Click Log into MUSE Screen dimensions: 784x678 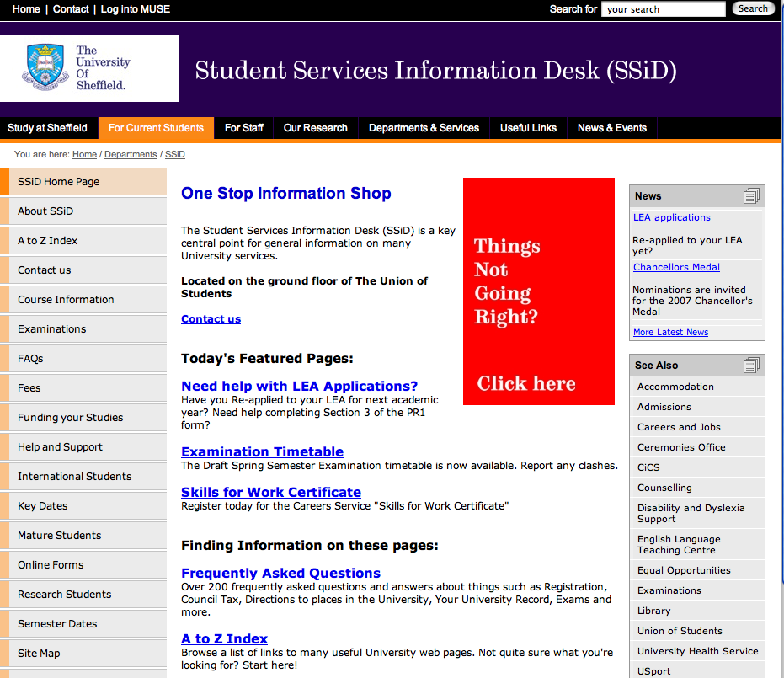(136, 9)
